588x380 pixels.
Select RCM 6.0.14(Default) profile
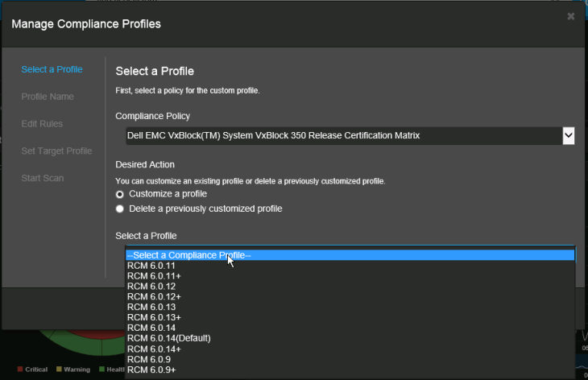pyautogui.click(x=168, y=338)
